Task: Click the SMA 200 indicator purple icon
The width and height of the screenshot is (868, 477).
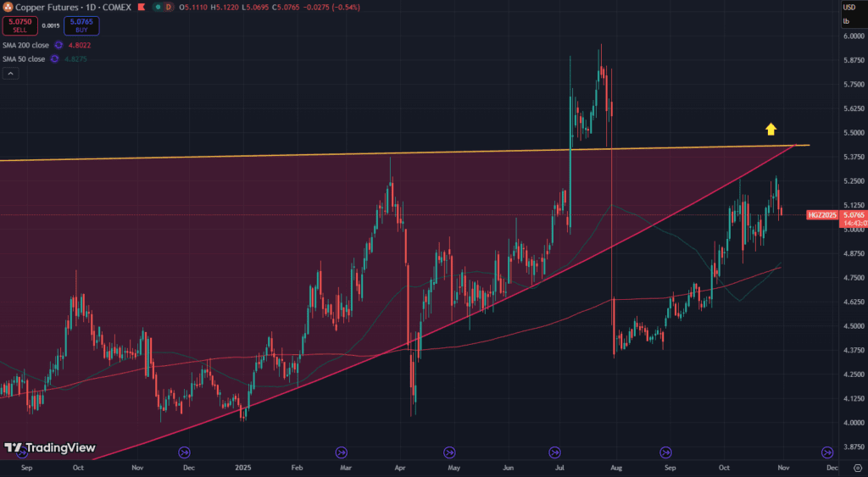Action: click(x=58, y=45)
